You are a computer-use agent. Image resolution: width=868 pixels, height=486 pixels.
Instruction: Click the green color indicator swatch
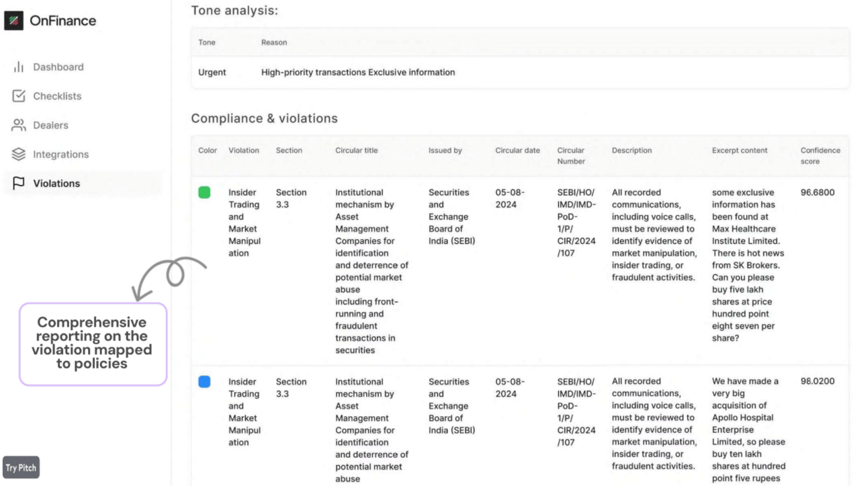click(x=204, y=193)
